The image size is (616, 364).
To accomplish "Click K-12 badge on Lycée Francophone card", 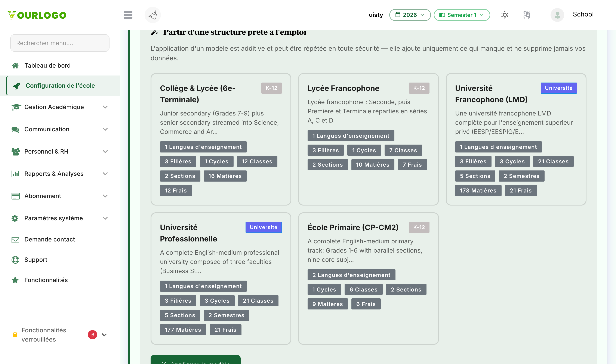I will click(x=419, y=88).
